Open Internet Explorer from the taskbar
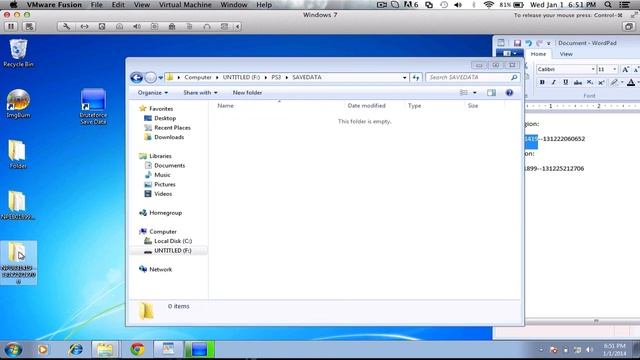The width and height of the screenshot is (640, 360). click(76, 349)
